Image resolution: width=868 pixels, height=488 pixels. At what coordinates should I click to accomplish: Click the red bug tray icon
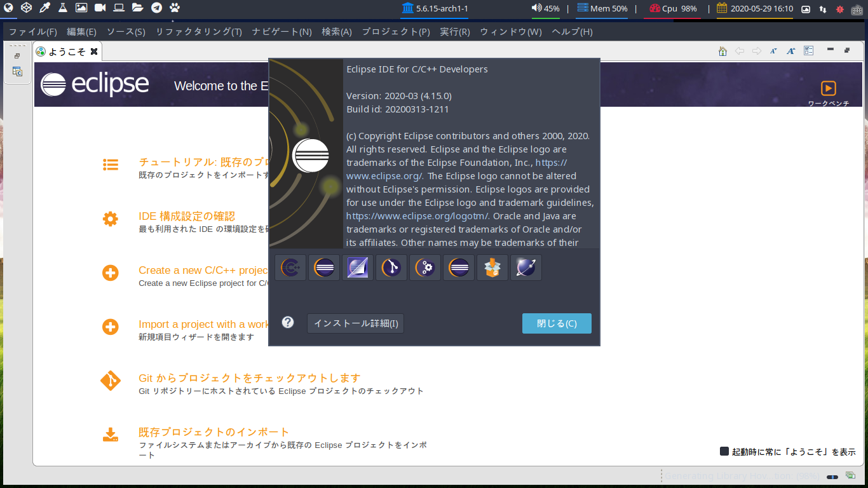(x=839, y=9)
